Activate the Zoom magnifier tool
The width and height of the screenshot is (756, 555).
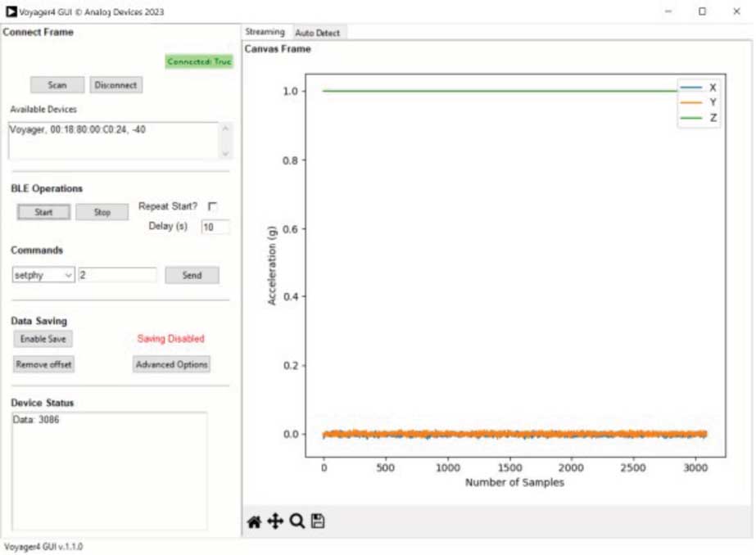point(297,521)
